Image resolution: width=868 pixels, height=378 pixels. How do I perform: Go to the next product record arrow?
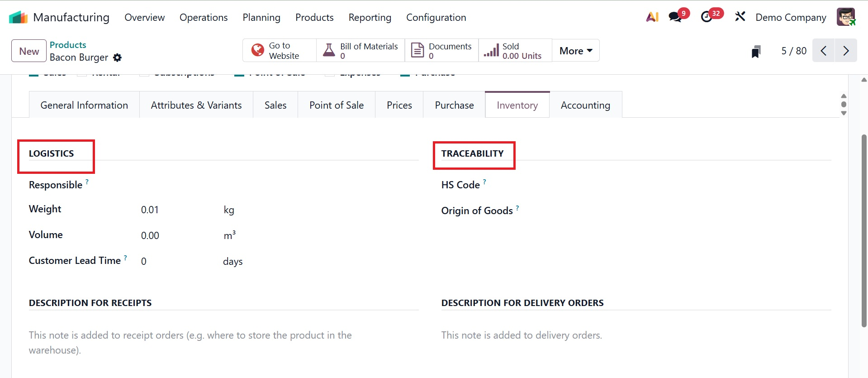click(846, 51)
